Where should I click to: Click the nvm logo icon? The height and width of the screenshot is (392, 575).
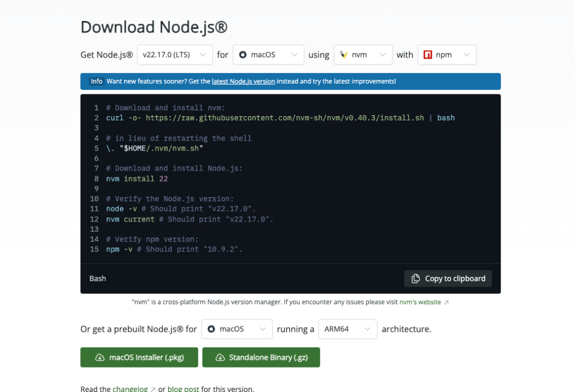point(343,55)
